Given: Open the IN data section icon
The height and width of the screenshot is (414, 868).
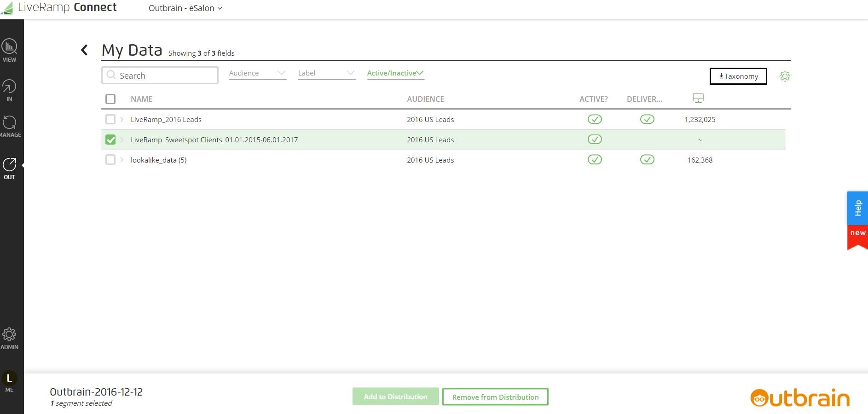Looking at the screenshot, I should [x=9, y=90].
